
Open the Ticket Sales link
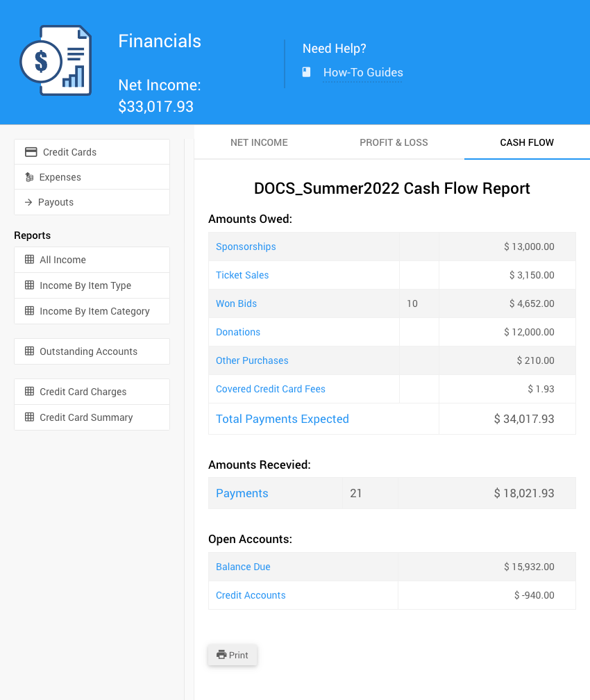tap(242, 275)
